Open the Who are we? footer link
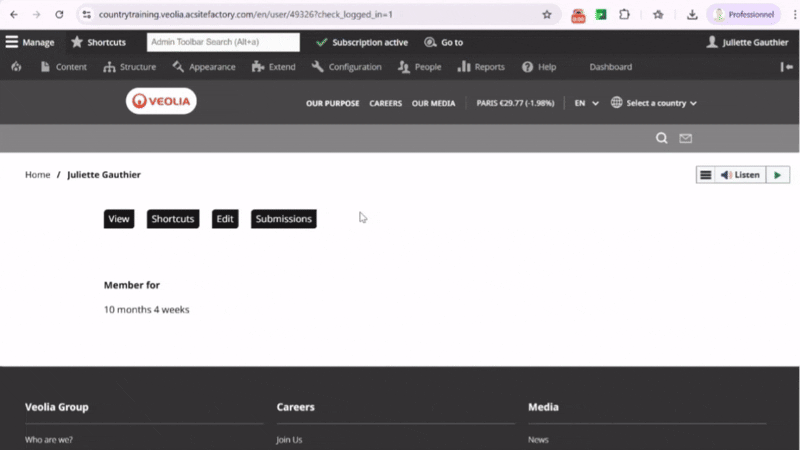800x450 pixels. [49, 439]
